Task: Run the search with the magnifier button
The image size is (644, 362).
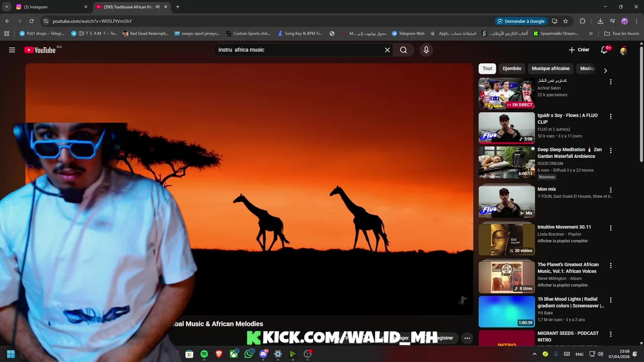Action: (x=404, y=50)
